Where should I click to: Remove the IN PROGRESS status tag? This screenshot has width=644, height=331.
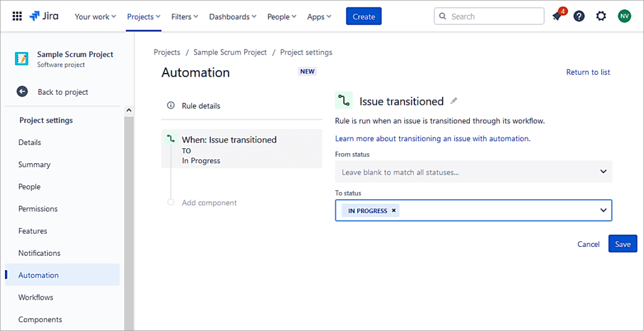(394, 210)
